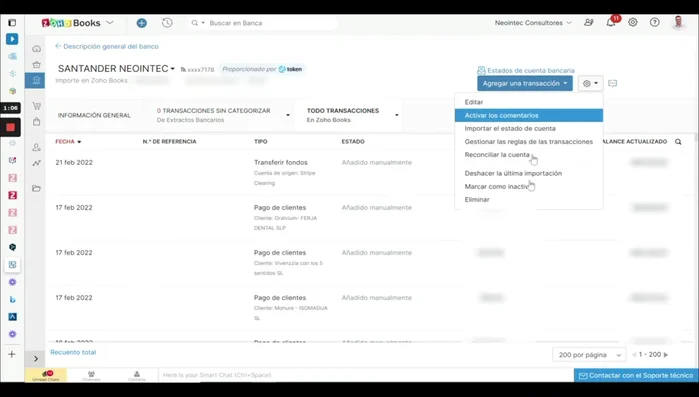Focus the Buscar en Banca search field
The width and height of the screenshot is (699, 397).
(272, 23)
